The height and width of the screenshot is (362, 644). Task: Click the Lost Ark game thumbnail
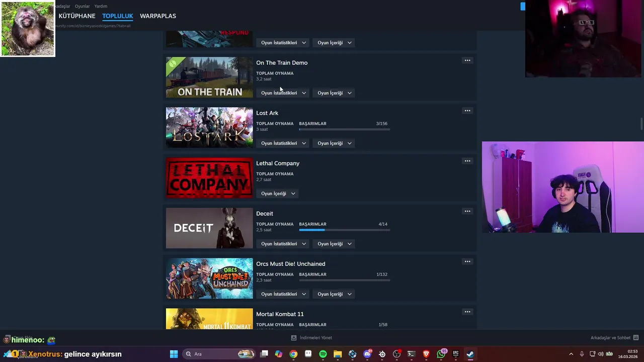coord(209,127)
